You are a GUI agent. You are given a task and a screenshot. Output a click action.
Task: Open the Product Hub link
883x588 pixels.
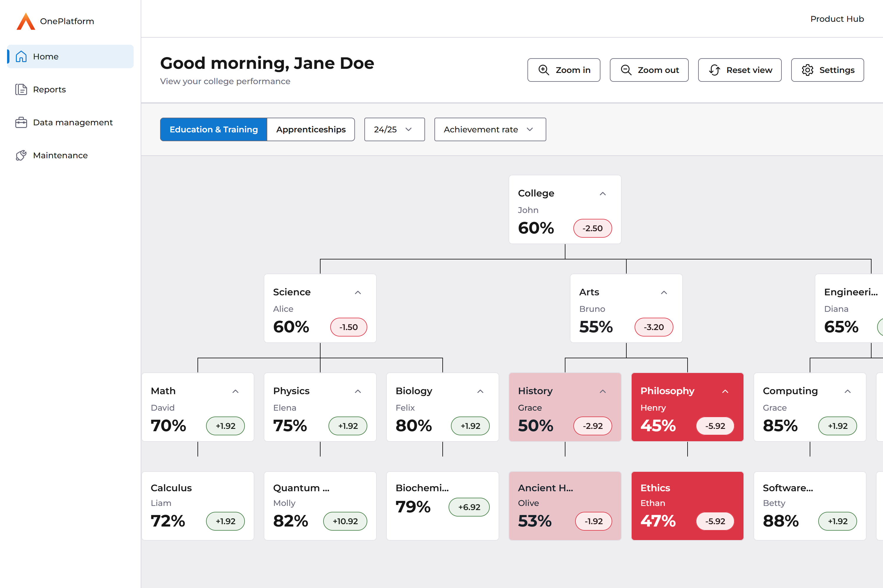[837, 19]
